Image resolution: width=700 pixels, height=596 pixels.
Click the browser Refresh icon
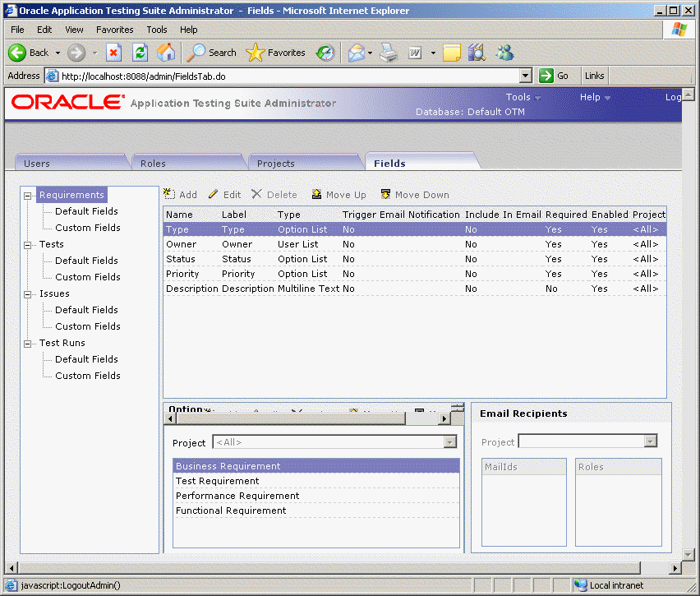[x=140, y=53]
